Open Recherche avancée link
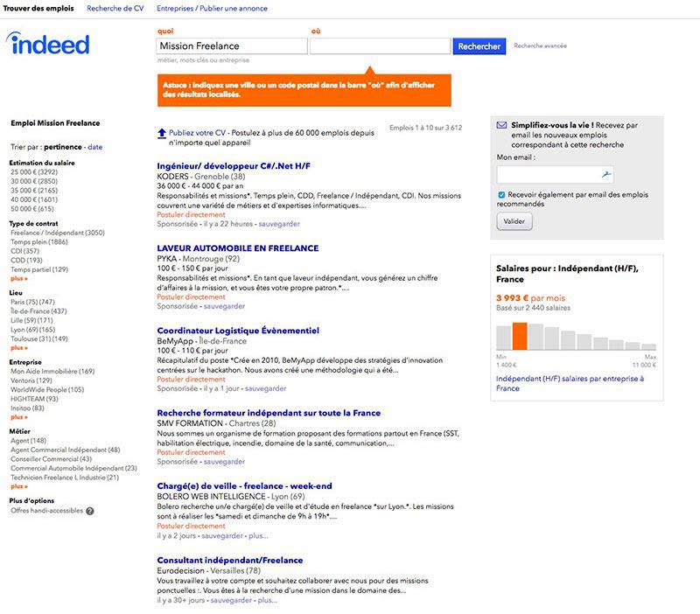 click(x=540, y=45)
